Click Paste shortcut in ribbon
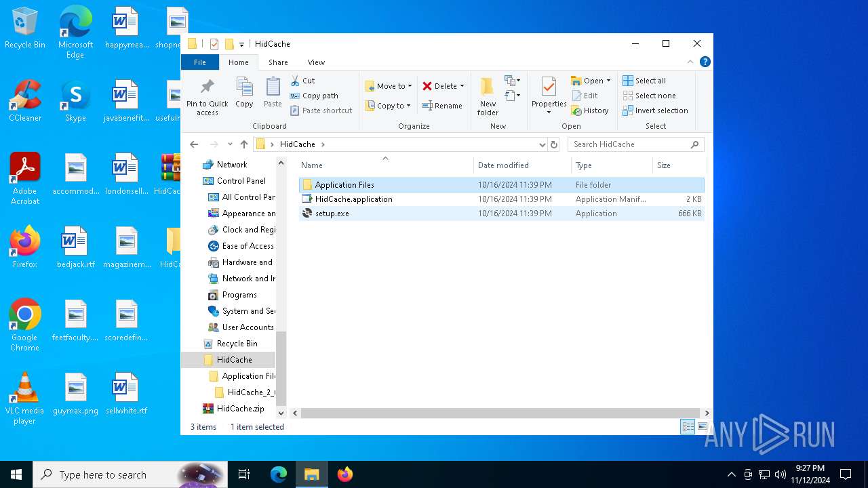This screenshot has width=868, height=488. click(x=321, y=110)
